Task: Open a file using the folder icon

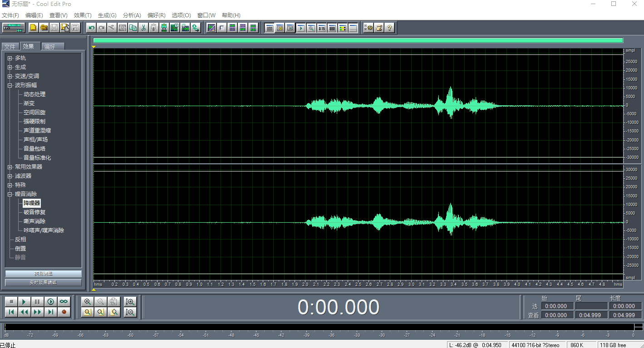Action: tap(44, 28)
